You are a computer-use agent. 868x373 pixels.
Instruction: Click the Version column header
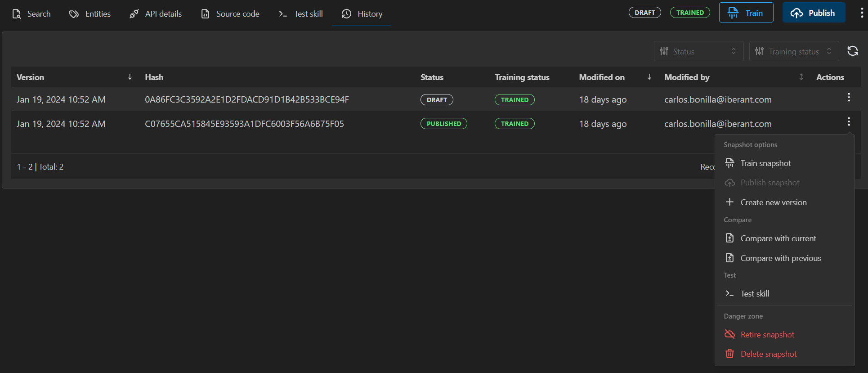(x=30, y=77)
